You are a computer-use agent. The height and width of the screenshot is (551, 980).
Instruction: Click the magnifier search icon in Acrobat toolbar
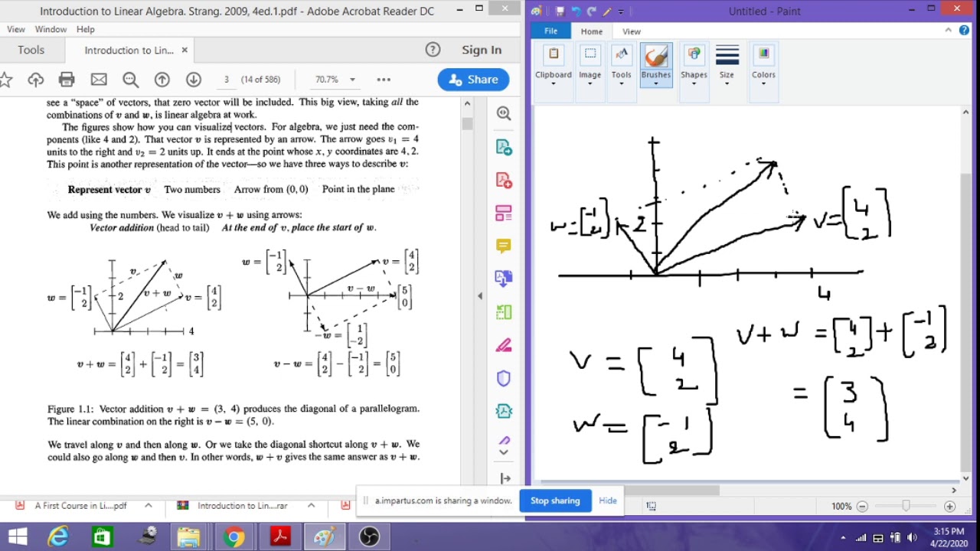click(130, 80)
